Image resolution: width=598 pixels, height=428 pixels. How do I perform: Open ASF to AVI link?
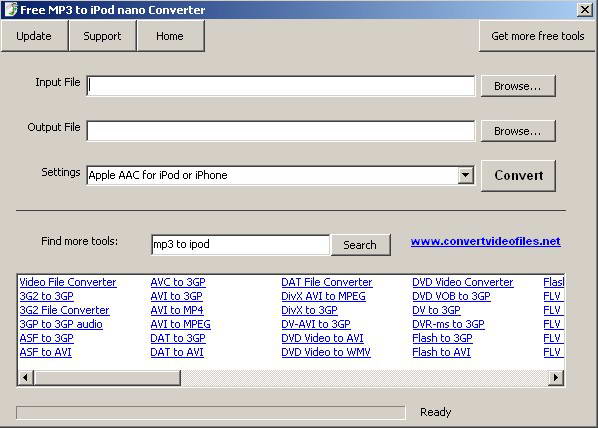(45, 352)
